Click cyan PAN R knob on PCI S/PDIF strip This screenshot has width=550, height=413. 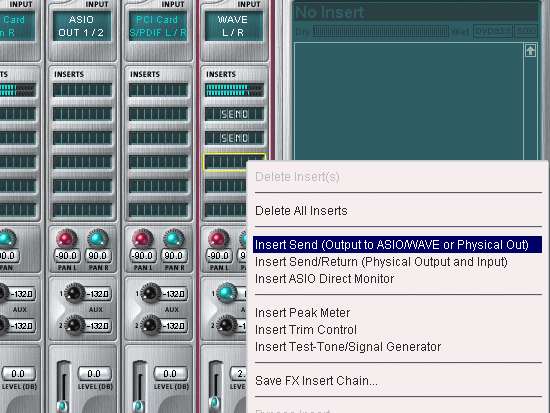click(173, 239)
